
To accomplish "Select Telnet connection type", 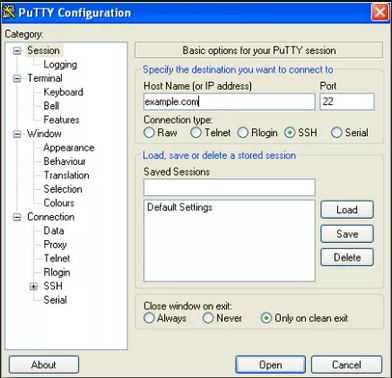I will click(196, 133).
